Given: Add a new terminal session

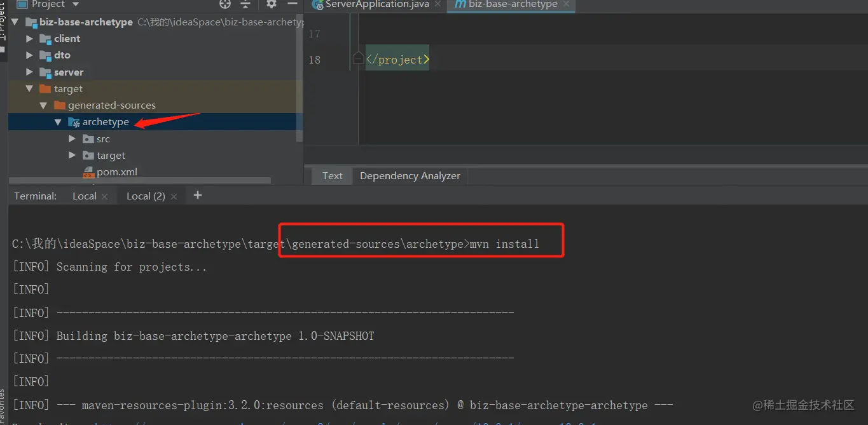Looking at the screenshot, I should tap(197, 196).
